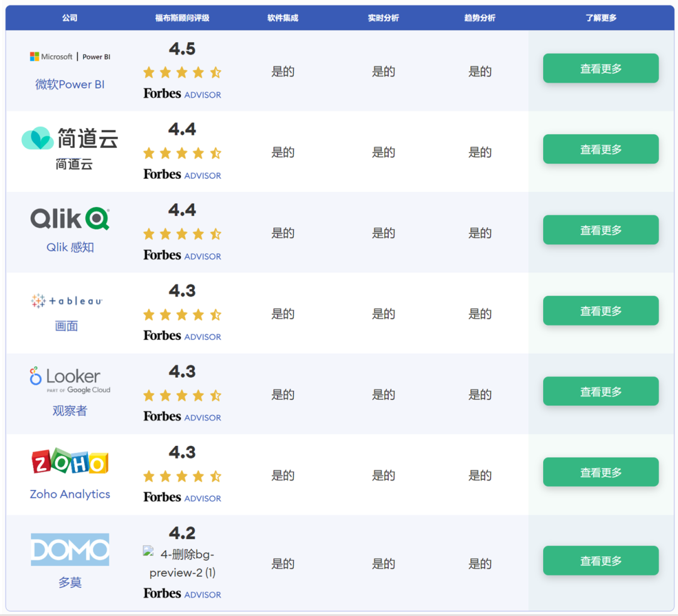Click Forbes Advisor logo in DOMO row
678x616 pixels.
[182, 593]
